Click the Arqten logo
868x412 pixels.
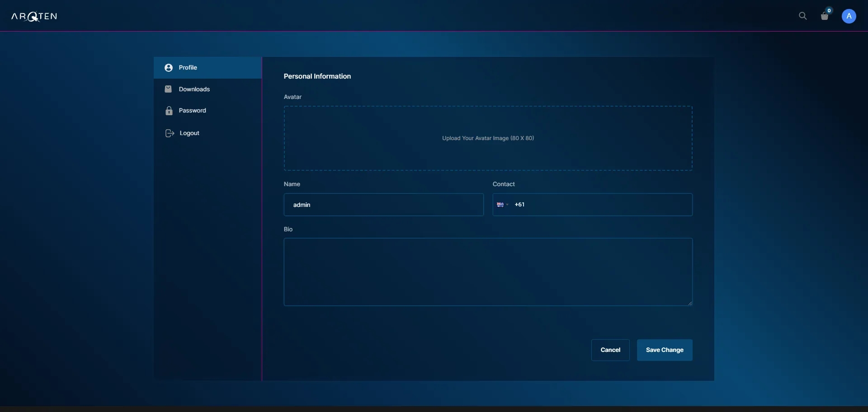click(34, 17)
